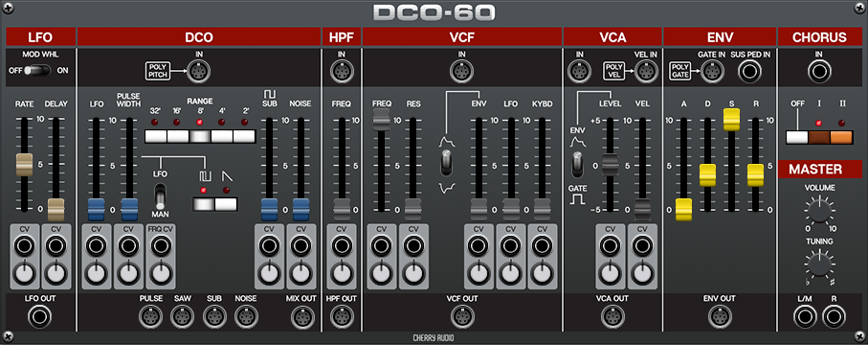
Task: Click the LFO RATE CV input jack
Action: (x=24, y=245)
